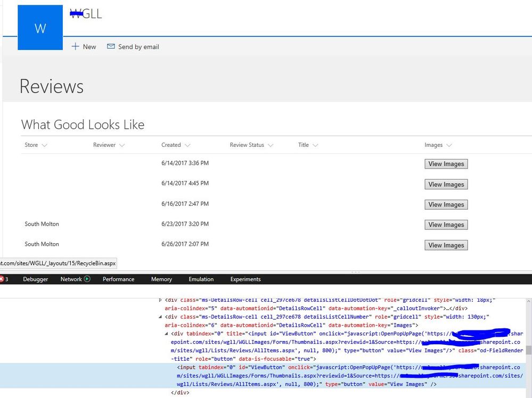The image size is (532, 398).
Task: Click the DOM scrollbar up arrow
Action: click(529, 301)
